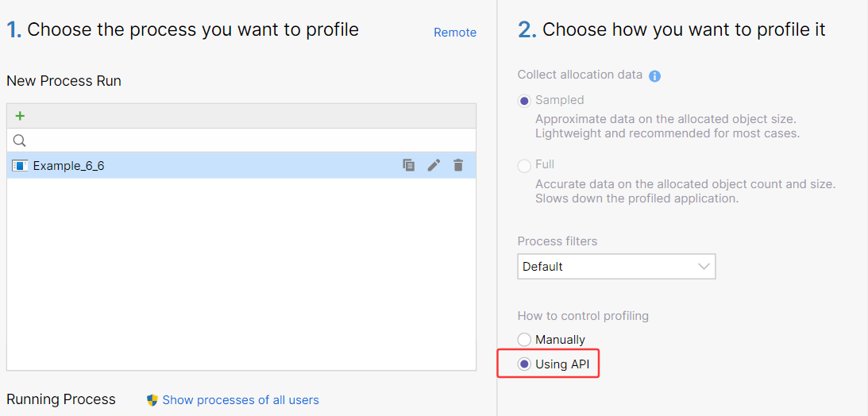Screen dimensions: 868x416
Task: Click the green plus add process icon
Action: (x=20, y=116)
